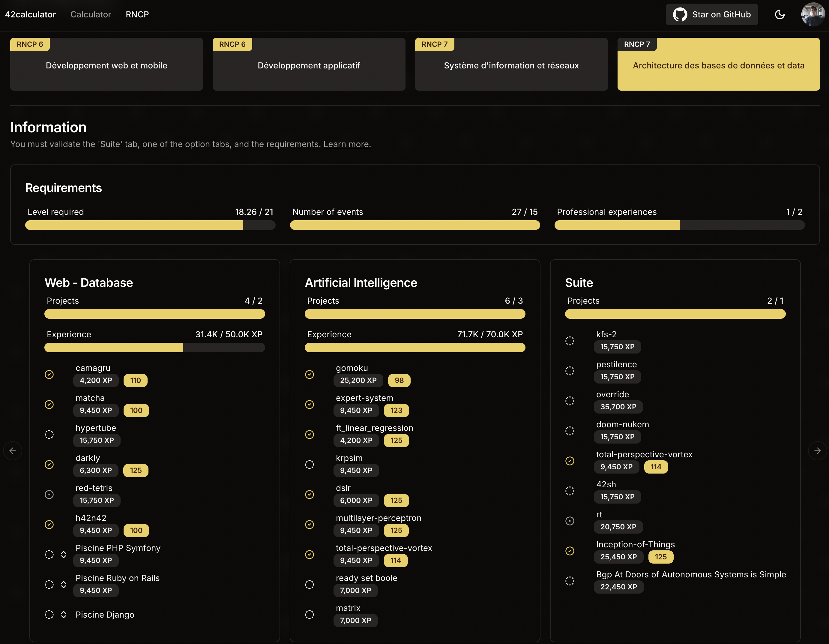Image resolution: width=829 pixels, height=644 pixels.
Task: Open the Calculator nav item
Action: (x=91, y=14)
